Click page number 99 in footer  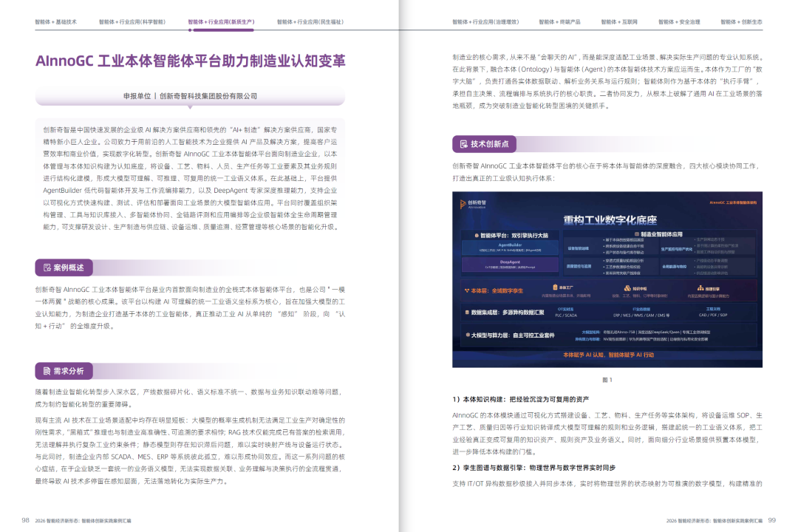771,519
